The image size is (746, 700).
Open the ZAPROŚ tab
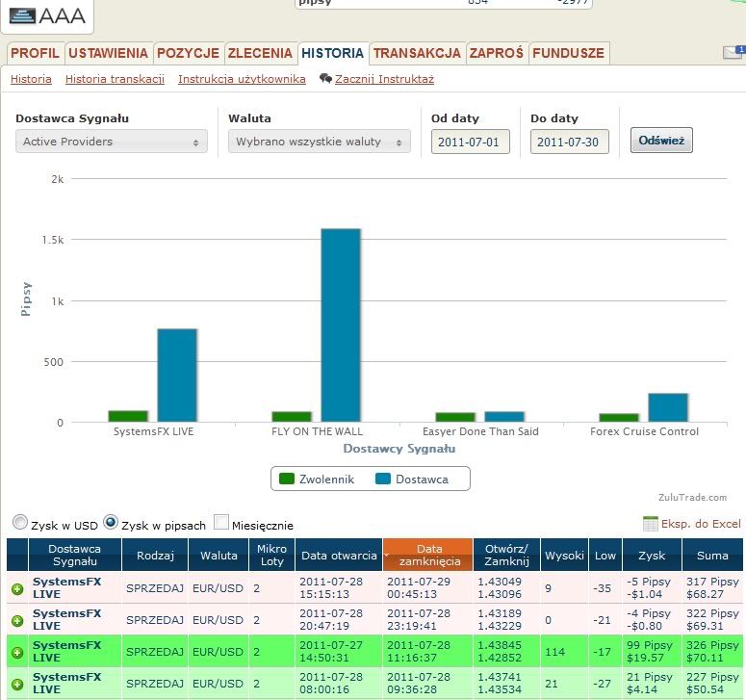tap(497, 53)
